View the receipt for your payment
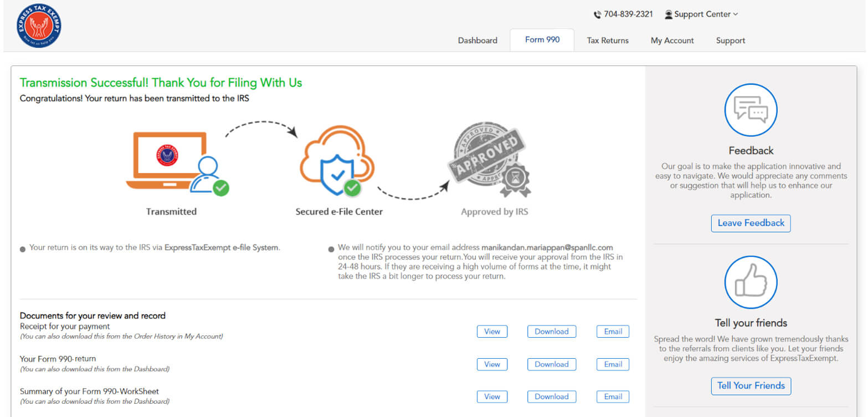The height and width of the screenshot is (417, 868). (x=492, y=332)
